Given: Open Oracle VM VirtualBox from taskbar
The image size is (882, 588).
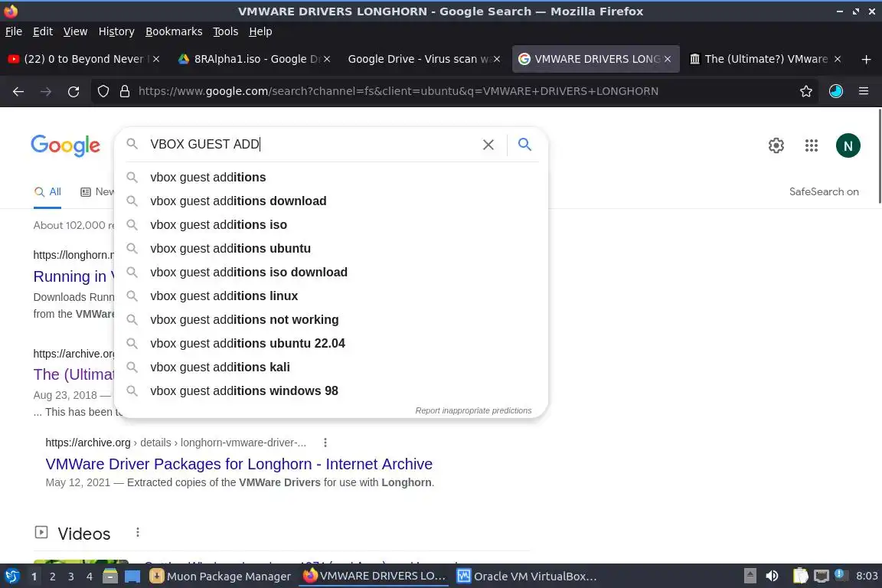Looking at the screenshot, I should point(527,577).
